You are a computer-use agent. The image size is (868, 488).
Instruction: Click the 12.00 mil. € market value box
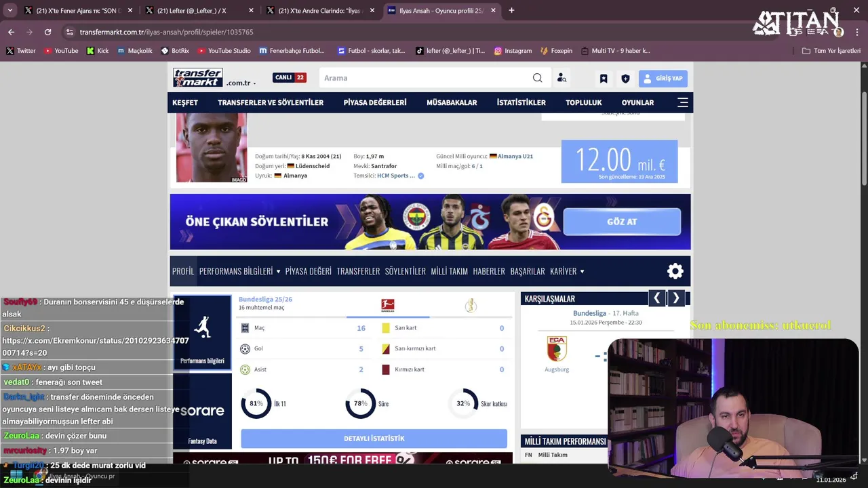pos(619,161)
